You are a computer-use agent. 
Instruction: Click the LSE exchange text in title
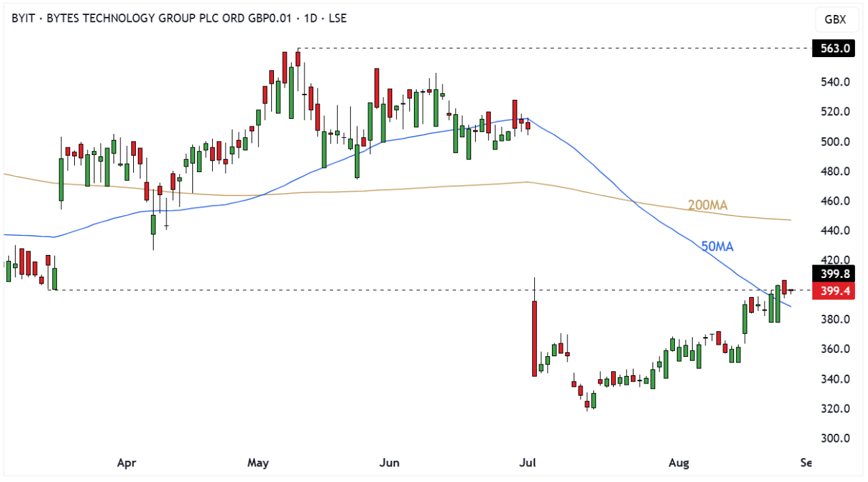(337, 18)
